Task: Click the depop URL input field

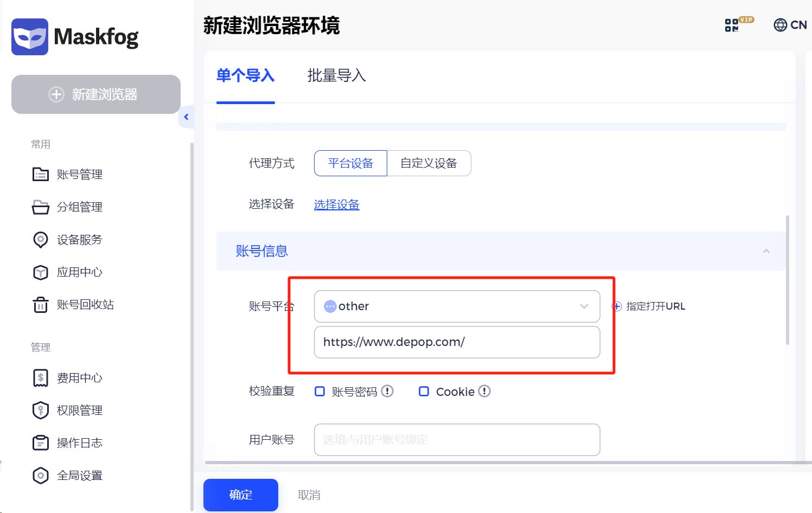Action: [457, 342]
